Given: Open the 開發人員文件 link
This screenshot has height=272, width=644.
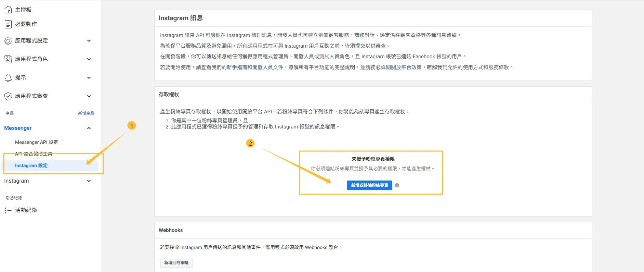Looking at the screenshot, I should pyautogui.click(x=268, y=67).
